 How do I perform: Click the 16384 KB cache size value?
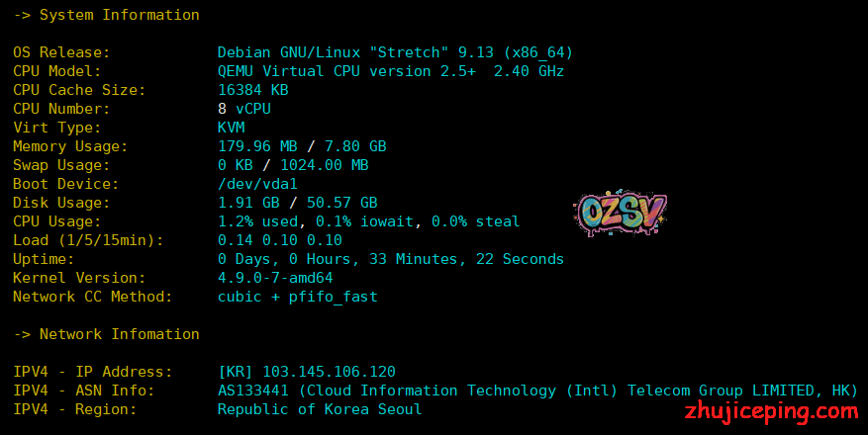coord(252,90)
